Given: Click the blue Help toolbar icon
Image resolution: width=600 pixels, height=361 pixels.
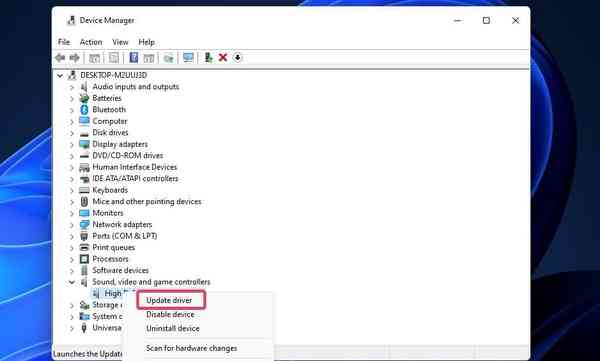Looking at the screenshot, I should 134,58.
